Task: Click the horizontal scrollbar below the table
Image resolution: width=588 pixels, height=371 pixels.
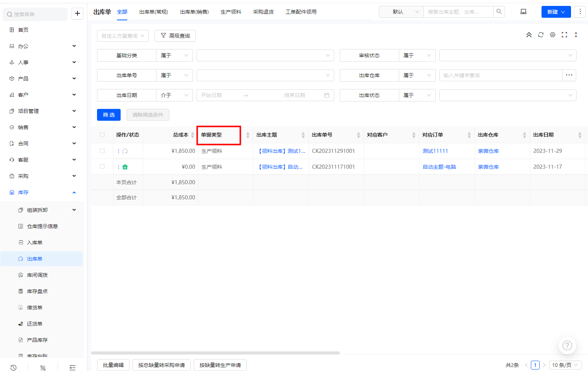Action: (215, 353)
